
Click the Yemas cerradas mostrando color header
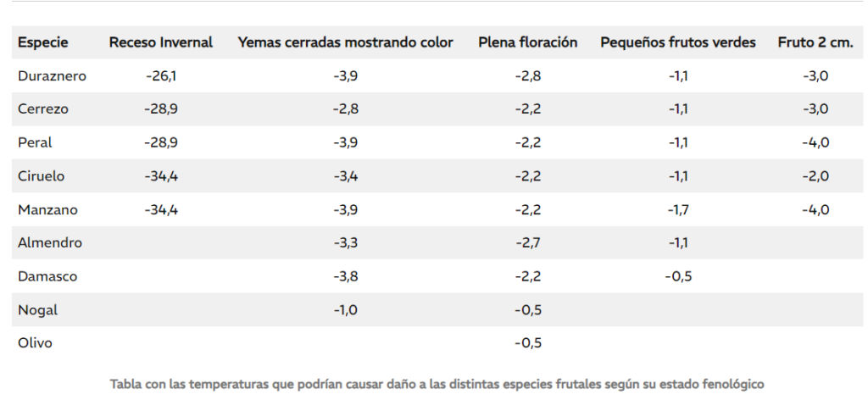346,42
